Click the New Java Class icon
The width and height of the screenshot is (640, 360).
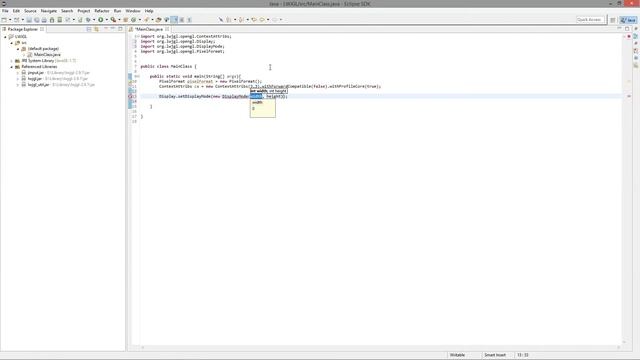[x=133, y=20]
